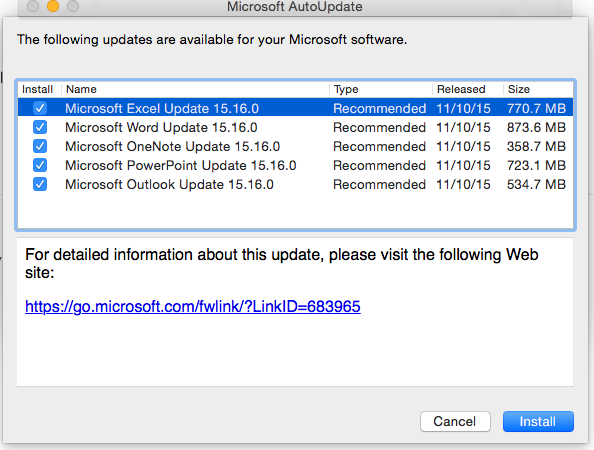The height and width of the screenshot is (450, 594).
Task: Click the Install column header
Action: [x=39, y=89]
